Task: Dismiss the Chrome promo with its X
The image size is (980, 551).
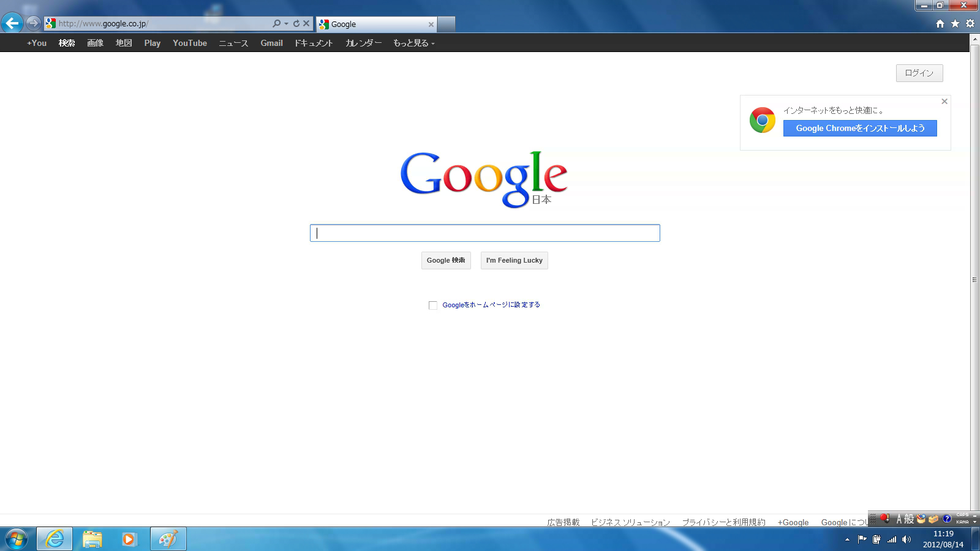Action: coord(944,102)
